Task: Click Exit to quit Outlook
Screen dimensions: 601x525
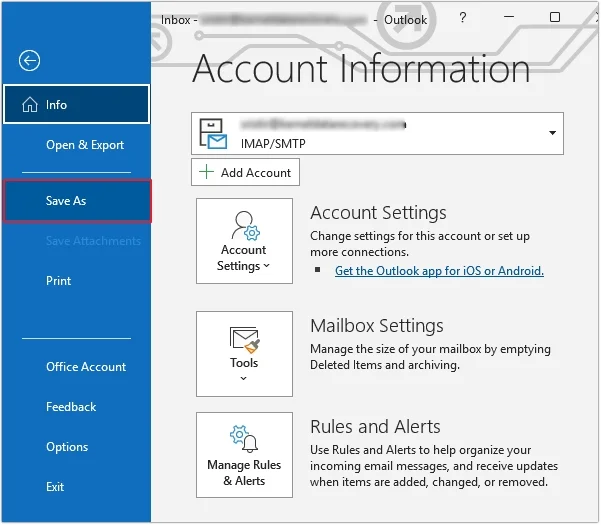Action: pyautogui.click(x=55, y=487)
